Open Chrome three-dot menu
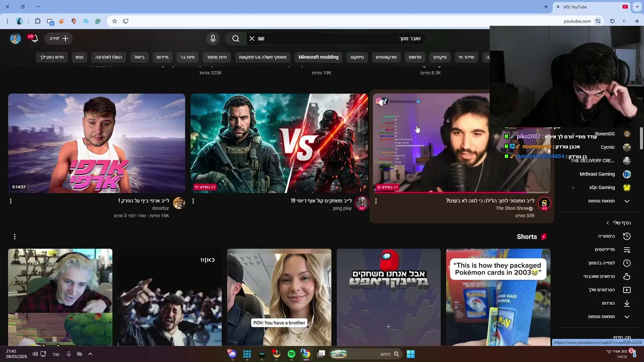 point(7,21)
